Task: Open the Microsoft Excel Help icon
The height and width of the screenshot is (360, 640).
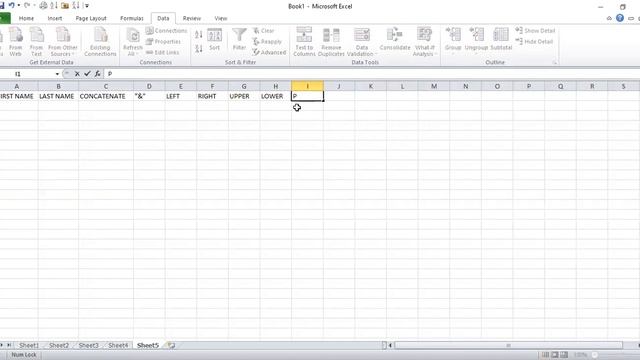Action: [x=620, y=18]
